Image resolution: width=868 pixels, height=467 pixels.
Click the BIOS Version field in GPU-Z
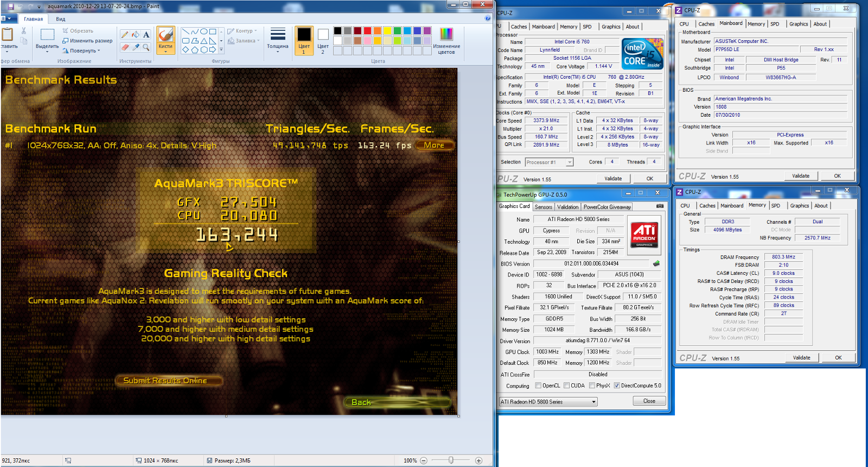point(591,264)
